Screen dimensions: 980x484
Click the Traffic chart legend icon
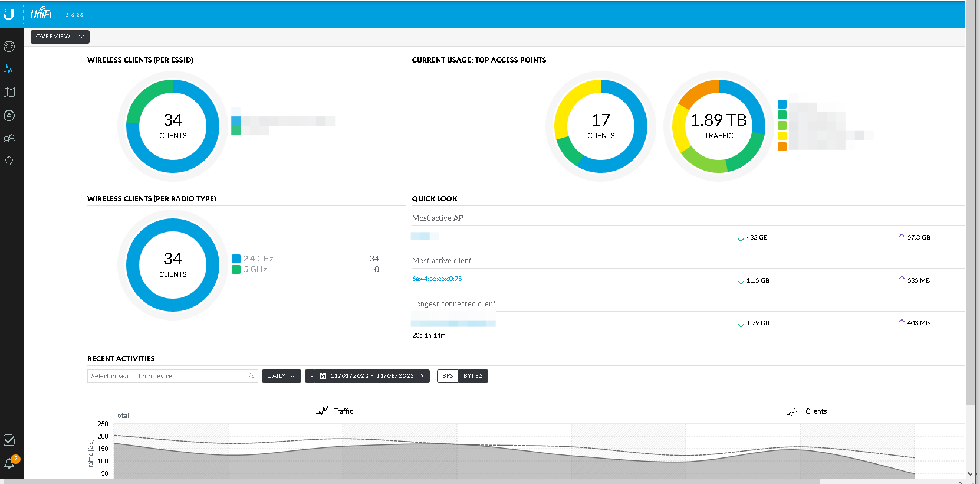pyautogui.click(x=322, y=411)
